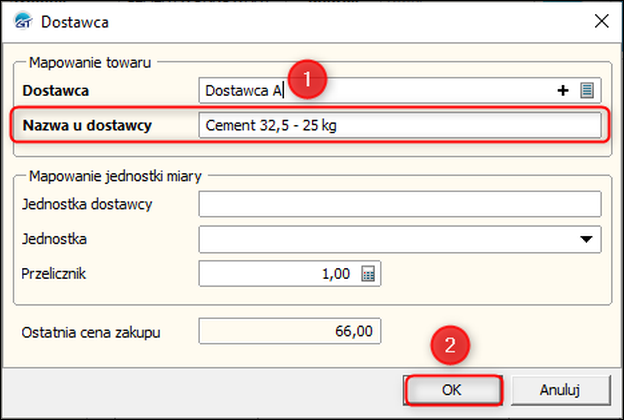Image resolution: width=624 pixels, height=420 pixels.
Task: Click the Mapowanie jednostki miary group title
Action: 115,176
